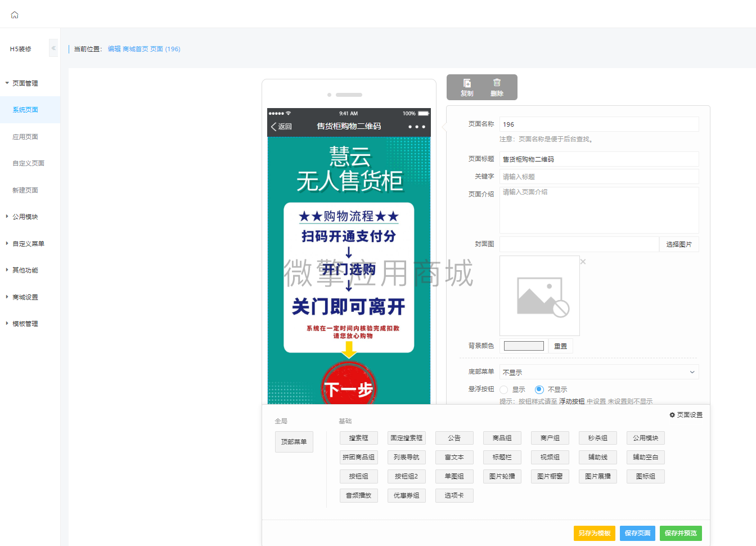Open 页面设置 via the gear icon

(x=672, y=415)
